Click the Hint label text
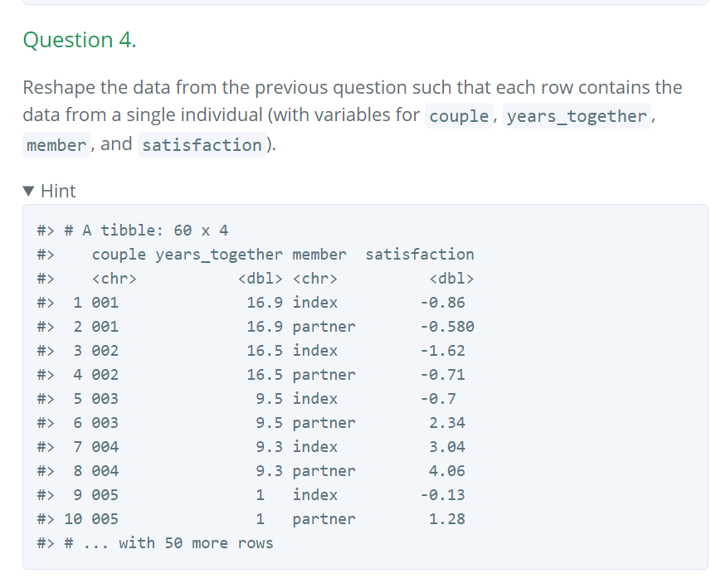Image resolution: width=716 pixels, height=588 pixels. [58, 191]
